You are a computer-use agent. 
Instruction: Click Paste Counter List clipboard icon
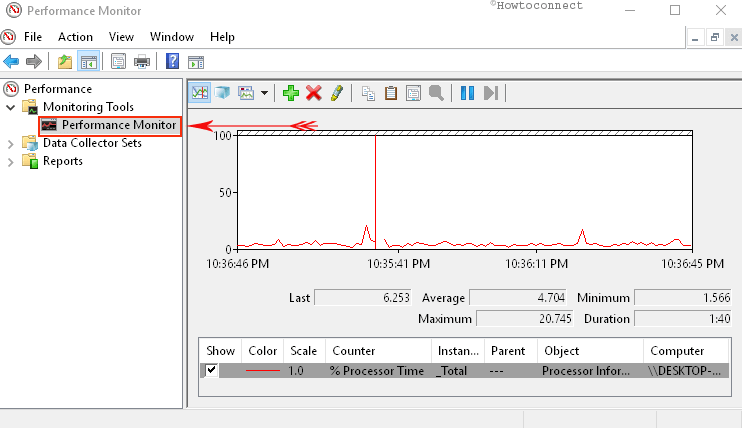point(391,93)
